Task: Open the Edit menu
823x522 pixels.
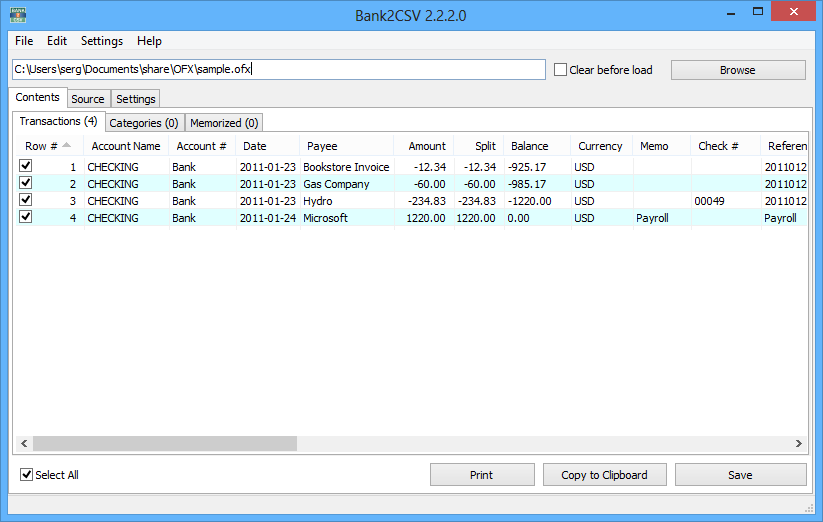Action: 57,41
